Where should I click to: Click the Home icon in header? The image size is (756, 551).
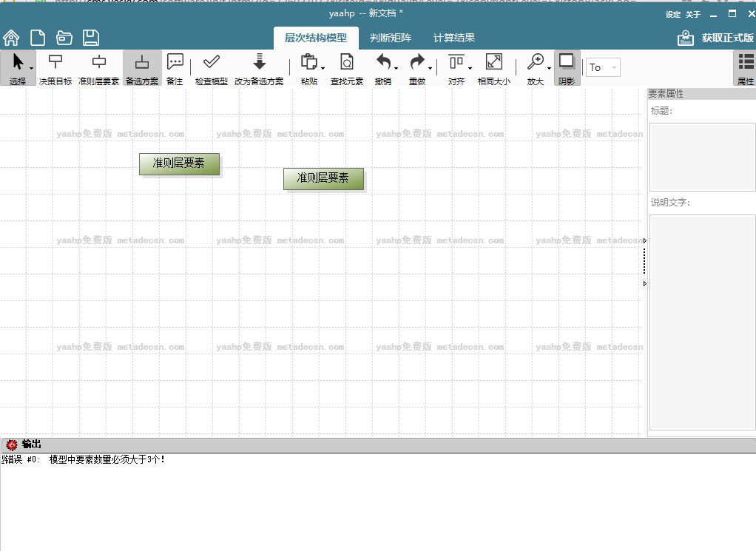pos(11,38)
